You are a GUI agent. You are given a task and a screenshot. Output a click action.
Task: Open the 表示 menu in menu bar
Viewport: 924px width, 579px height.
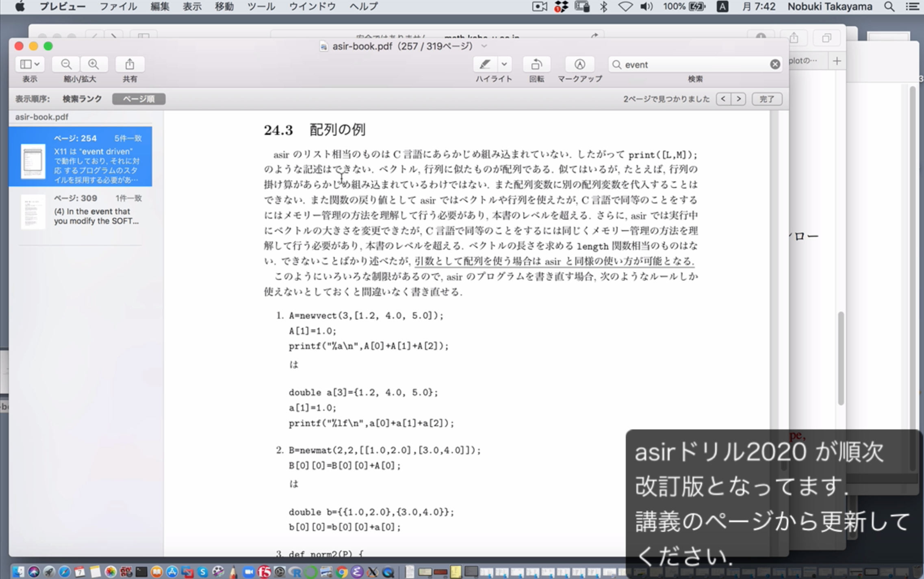tap(192, 7)
